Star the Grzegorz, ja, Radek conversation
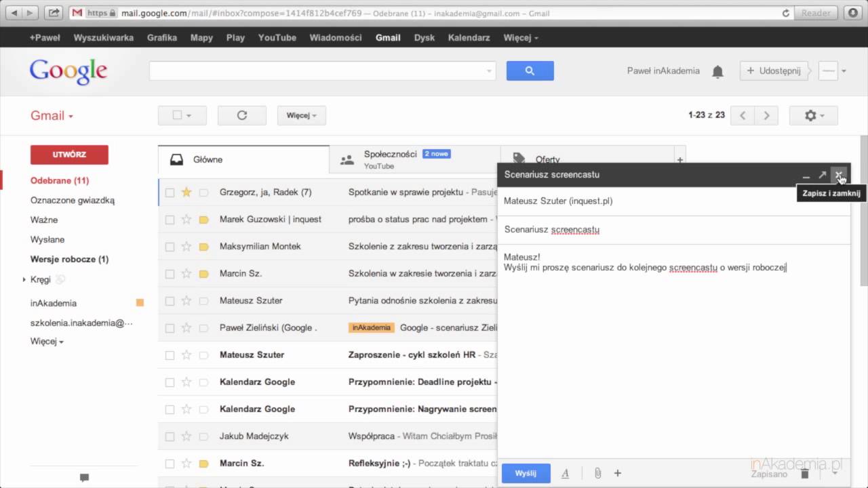The image size is (868, 488). click(186, 192)
